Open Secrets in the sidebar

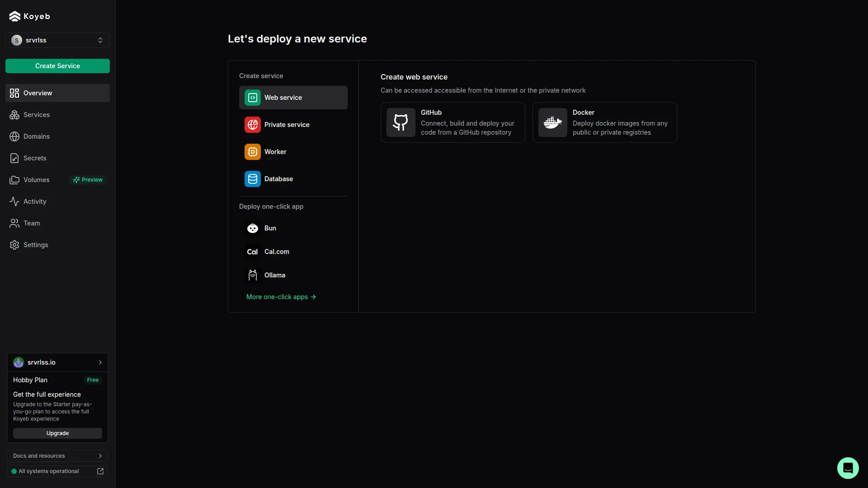tap(57, 158)
